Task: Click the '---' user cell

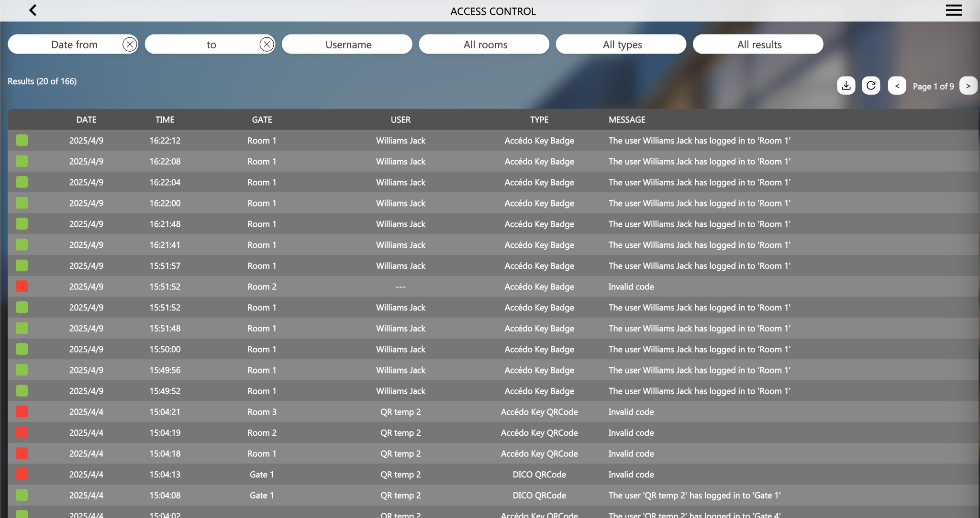Action: point(401,287)
